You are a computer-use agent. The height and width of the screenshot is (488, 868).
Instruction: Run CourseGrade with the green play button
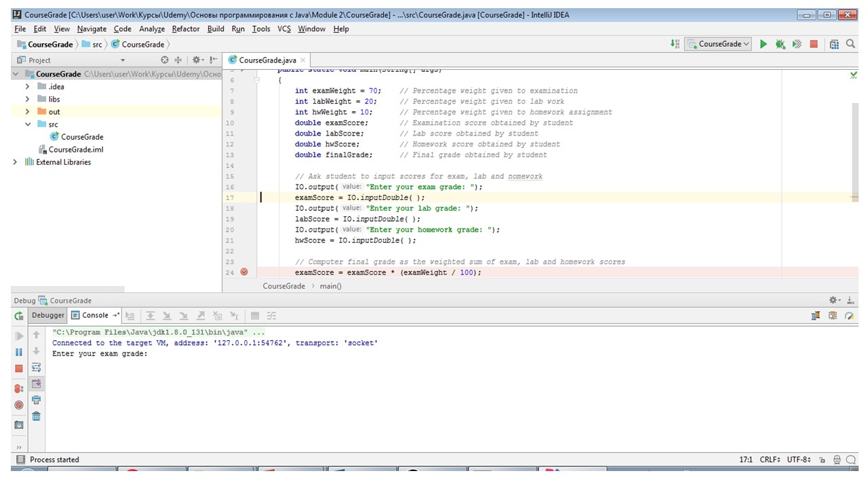763,44
